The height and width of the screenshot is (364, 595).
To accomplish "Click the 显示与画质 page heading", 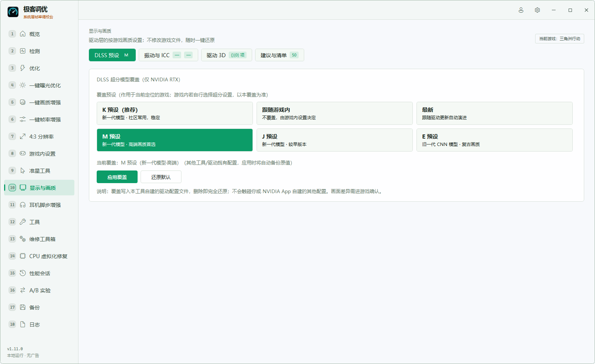I will pos(100,31).
